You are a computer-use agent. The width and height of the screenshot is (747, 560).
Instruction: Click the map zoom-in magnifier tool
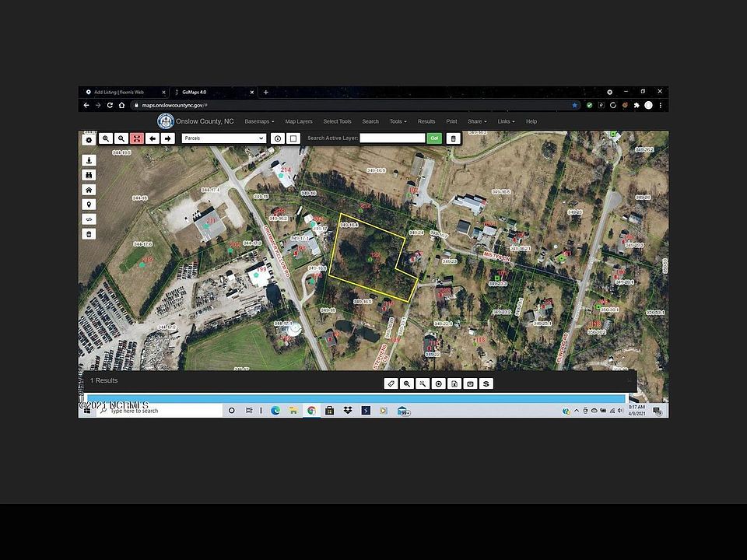106,138
